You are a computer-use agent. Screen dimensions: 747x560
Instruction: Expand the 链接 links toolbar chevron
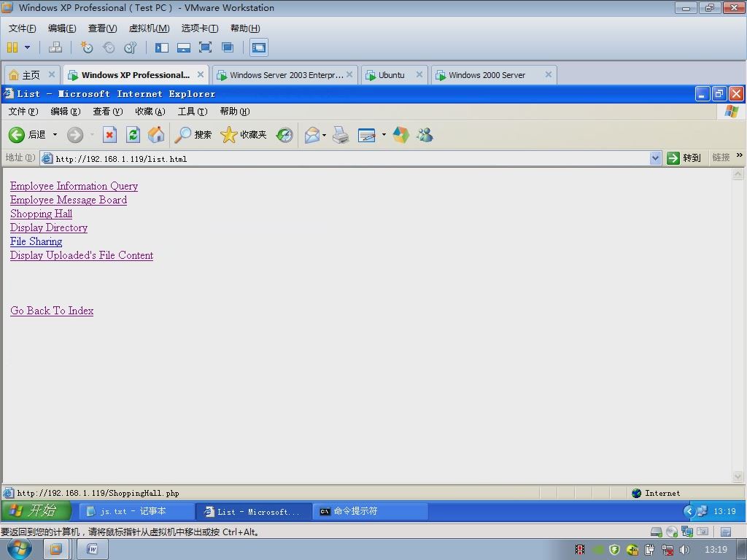740,155
